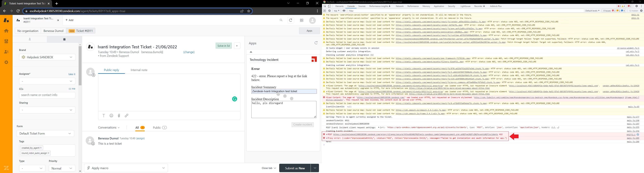Collapse the Technology Incident app chevron
This screenshot has width=644, height=173.
pos(251,52)
